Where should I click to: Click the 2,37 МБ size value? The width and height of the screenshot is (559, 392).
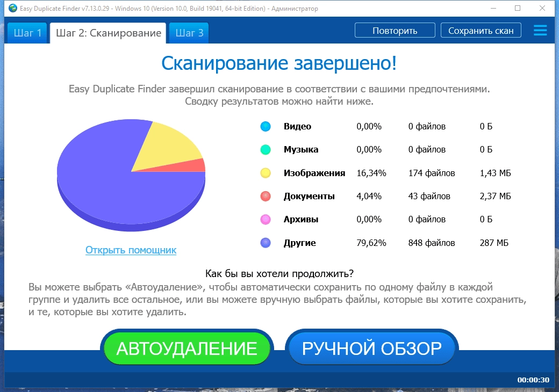click(495, 196)
